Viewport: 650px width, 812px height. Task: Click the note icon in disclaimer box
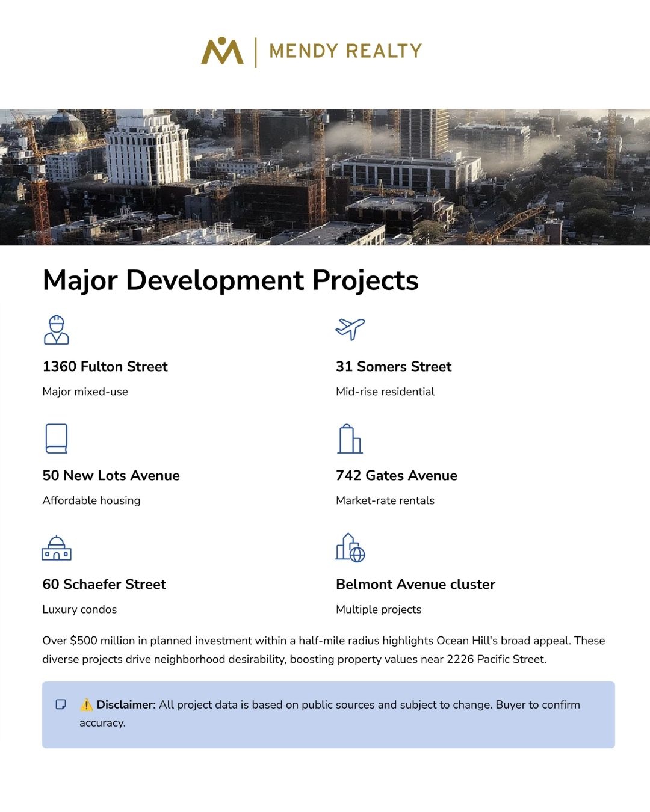(x=61, y=704)
